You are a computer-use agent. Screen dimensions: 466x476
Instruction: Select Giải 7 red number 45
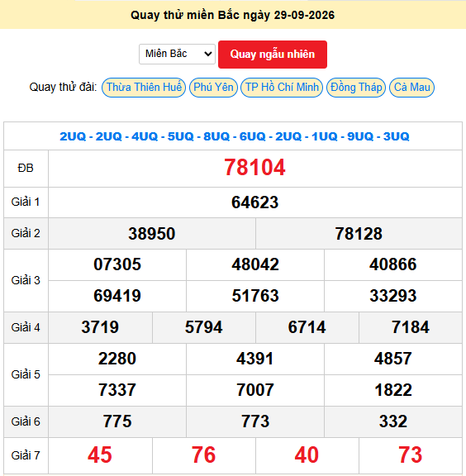tap(100, 455)
